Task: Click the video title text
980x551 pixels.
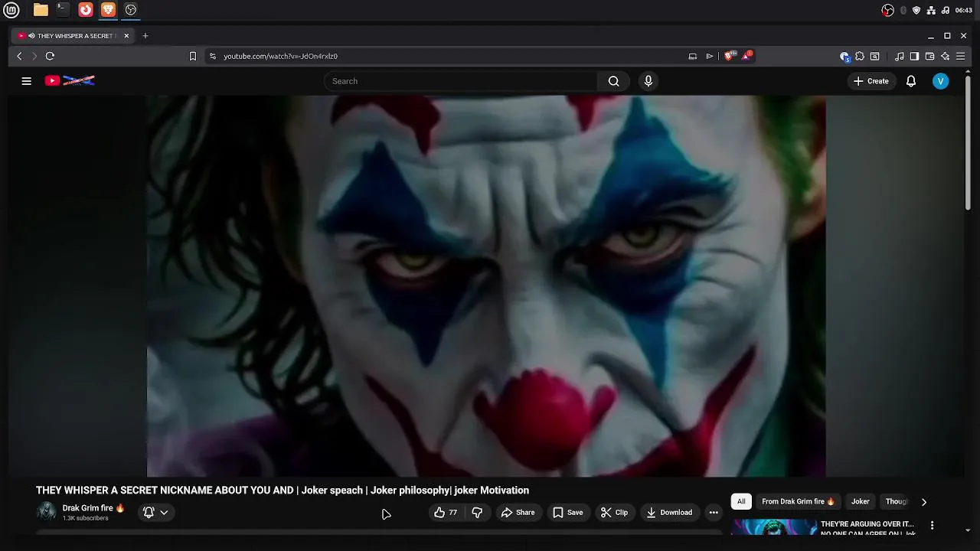Action: [283, 491]
